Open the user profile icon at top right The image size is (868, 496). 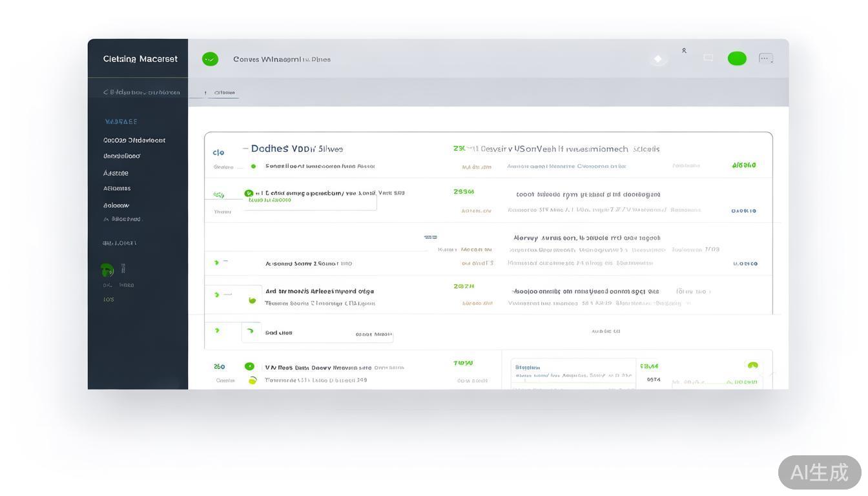[x=684, y=50]
